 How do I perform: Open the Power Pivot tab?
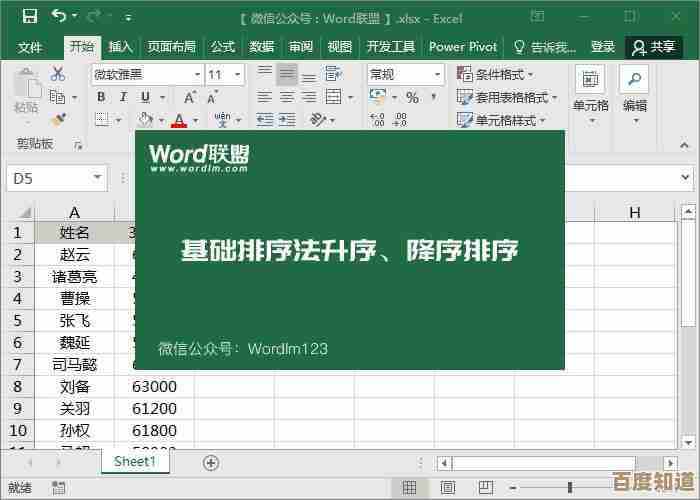point(463,47)
